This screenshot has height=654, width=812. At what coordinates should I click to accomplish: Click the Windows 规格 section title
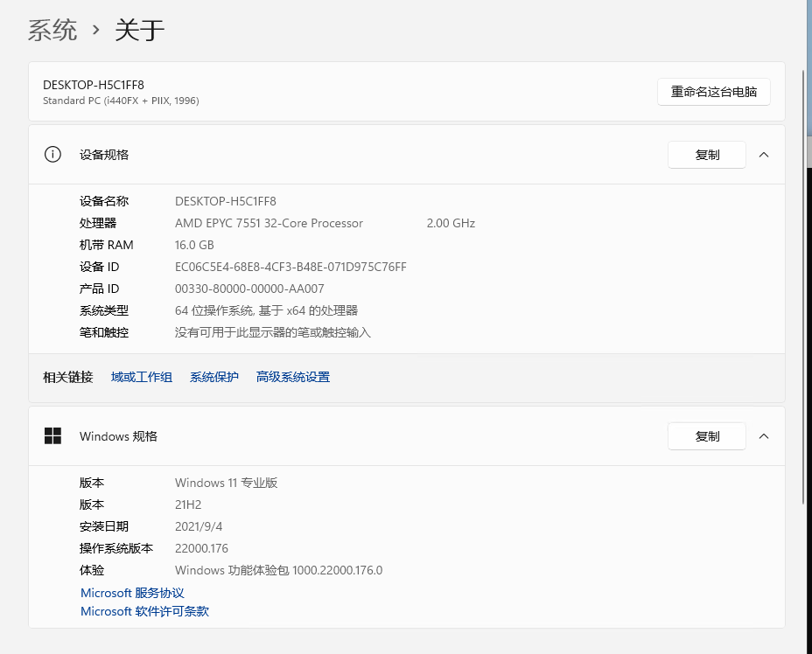[x=119, y=436]
